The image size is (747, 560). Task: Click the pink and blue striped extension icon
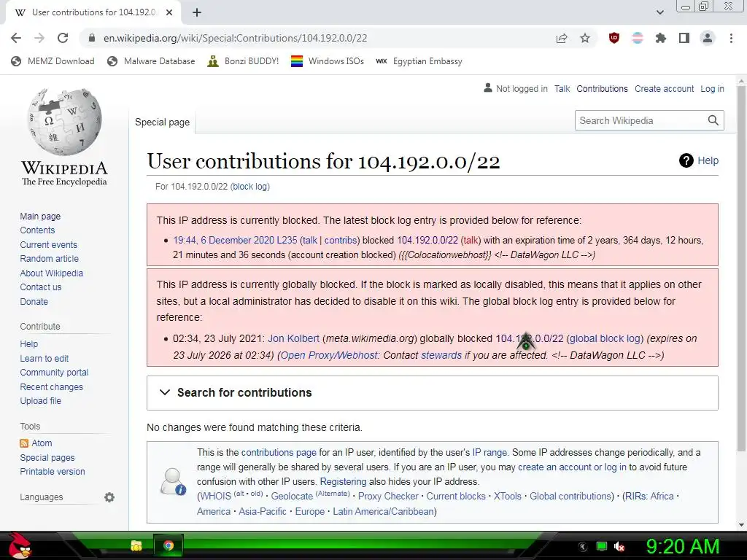click(638, 38)
